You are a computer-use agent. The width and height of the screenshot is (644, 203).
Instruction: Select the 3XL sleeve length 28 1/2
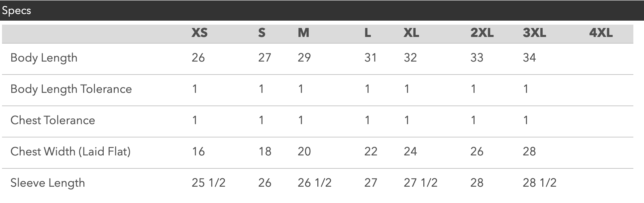tap(539, 183)
